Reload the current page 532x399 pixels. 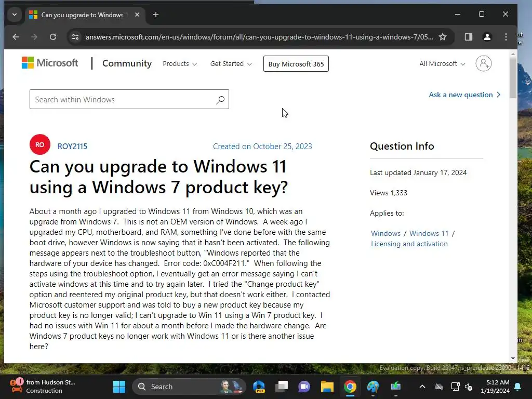pos(53,37)
